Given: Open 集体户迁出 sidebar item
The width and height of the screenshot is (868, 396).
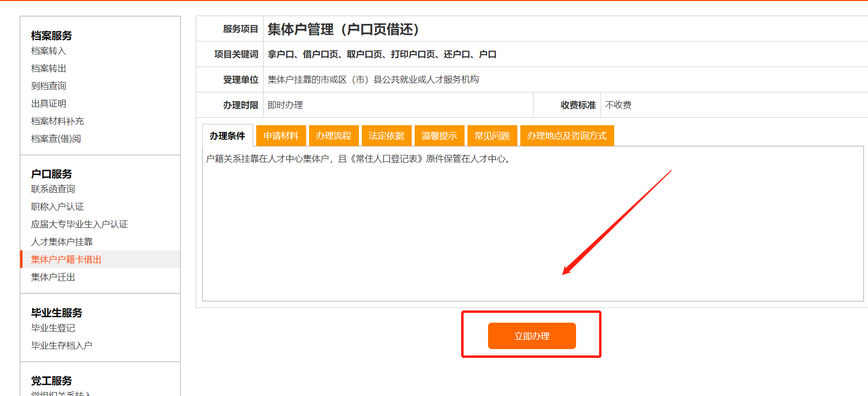Looking at the screenshot, I should [53, 277].
